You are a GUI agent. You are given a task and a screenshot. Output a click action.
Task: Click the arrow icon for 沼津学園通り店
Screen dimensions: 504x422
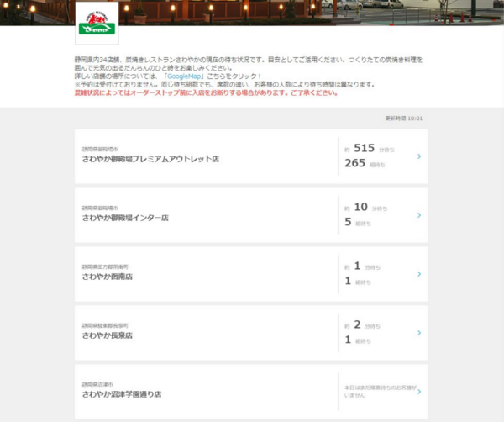418,391
